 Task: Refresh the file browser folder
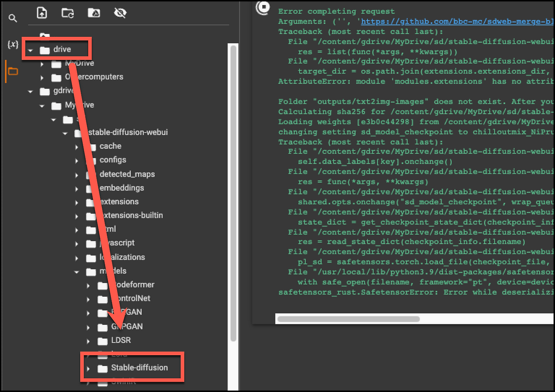coord(68,13)
